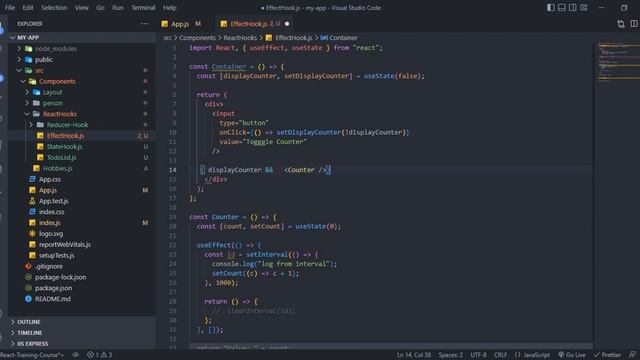
Task: Open package.json file
Action: [x=82, y=288]
